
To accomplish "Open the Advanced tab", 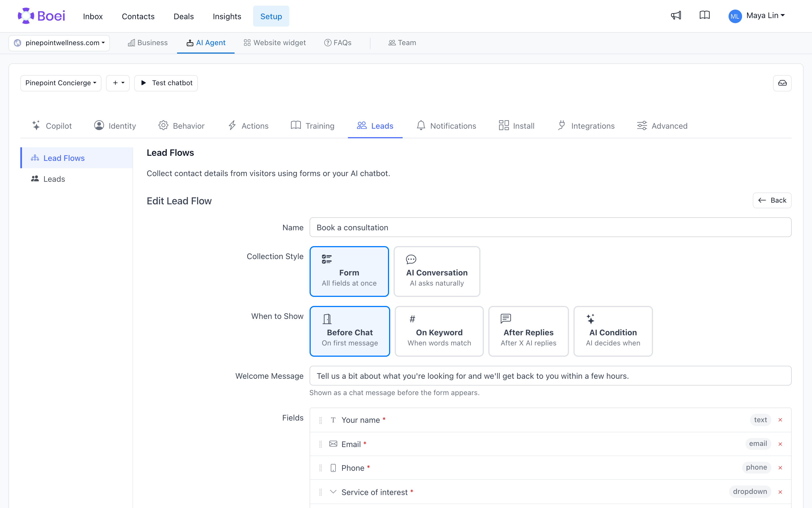I will click(662, 126).
